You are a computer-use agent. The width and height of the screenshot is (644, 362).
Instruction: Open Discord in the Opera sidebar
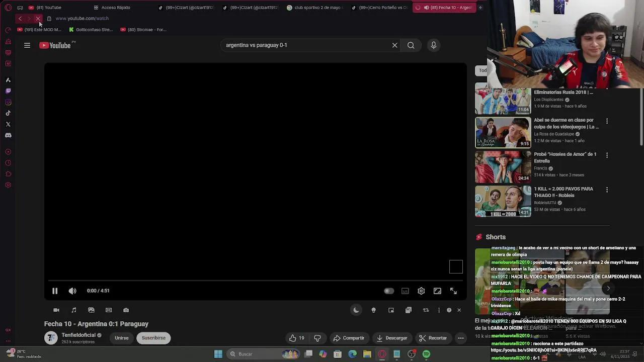tap(8, 135)
